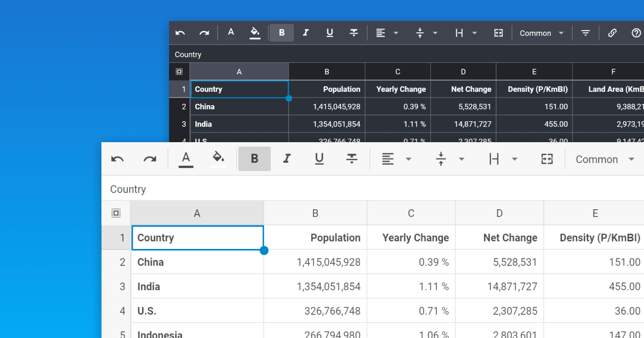This screenshot has height=338, width=644.
Task: Click the select-all corner button
Action: [x=116, y=213]
